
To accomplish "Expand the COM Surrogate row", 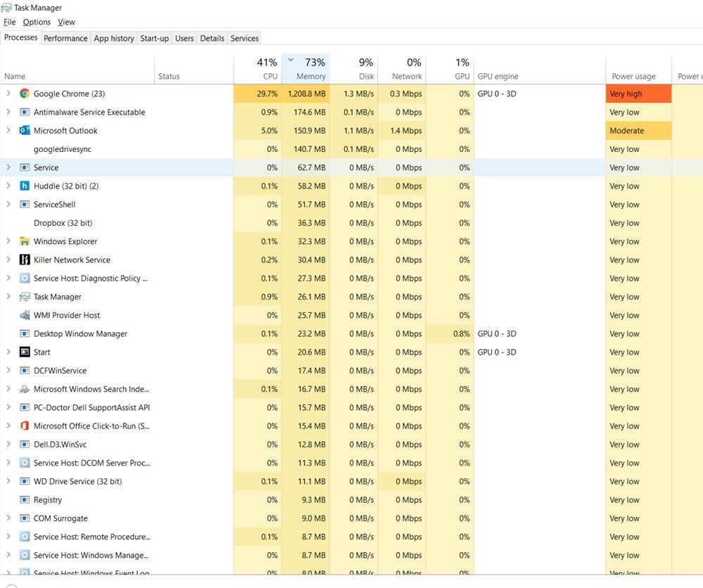I will pyautogui.click(x=8, y=518).
